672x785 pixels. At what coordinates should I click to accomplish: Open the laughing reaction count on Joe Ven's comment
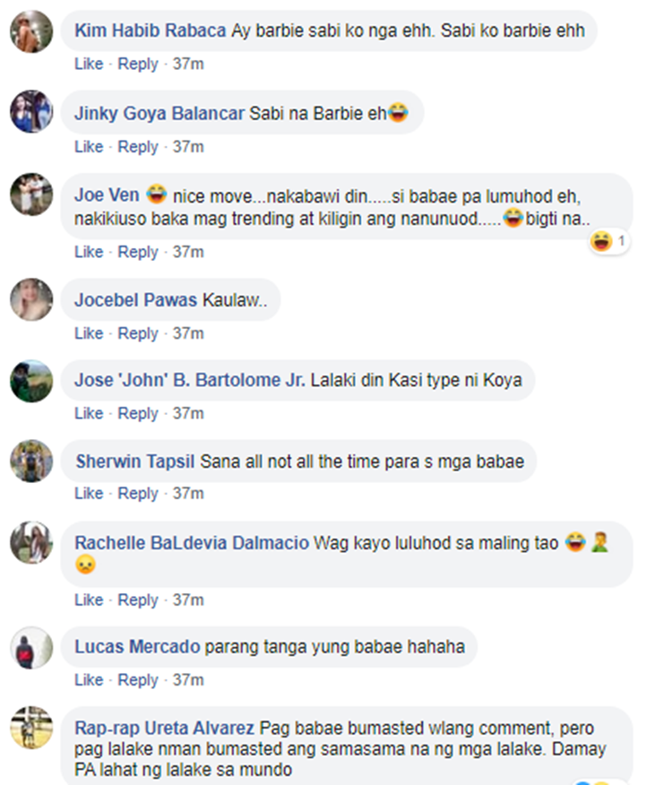coord(609,242)
